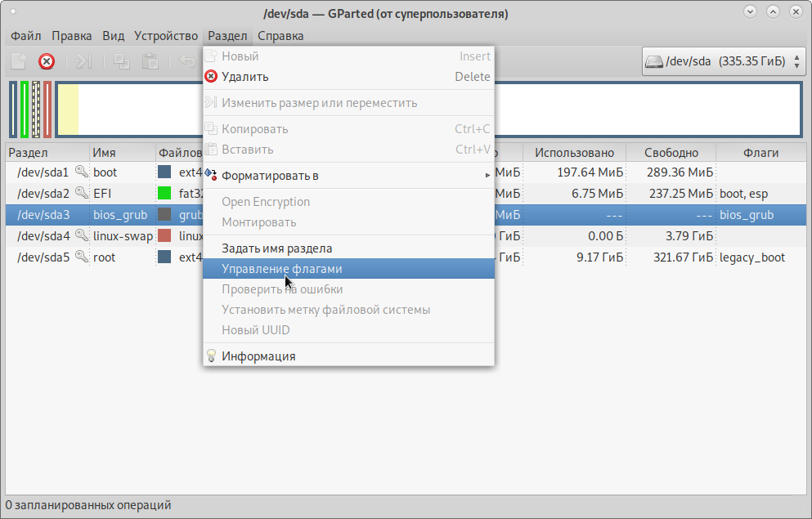This screenshot has height=519, width=812.
Task: Choose Удалить from the partition menu
Action: click(348, 77)
